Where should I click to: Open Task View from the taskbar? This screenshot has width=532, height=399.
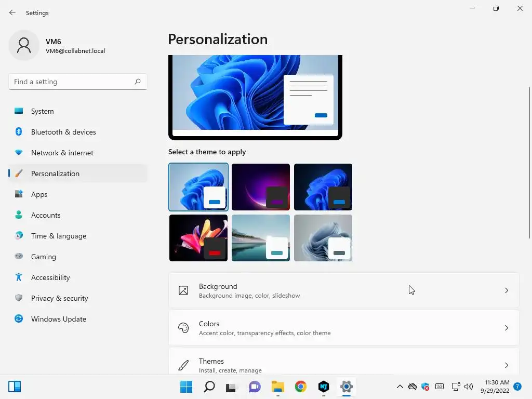(x=231, y=387)
